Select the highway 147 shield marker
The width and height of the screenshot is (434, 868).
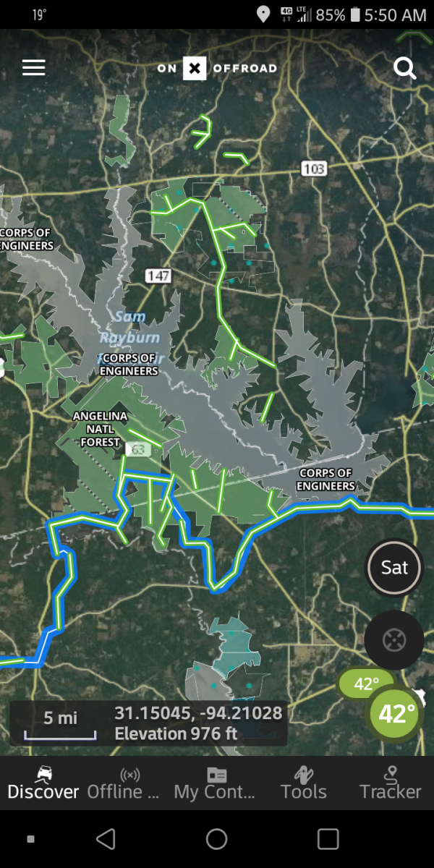(158, 275)
